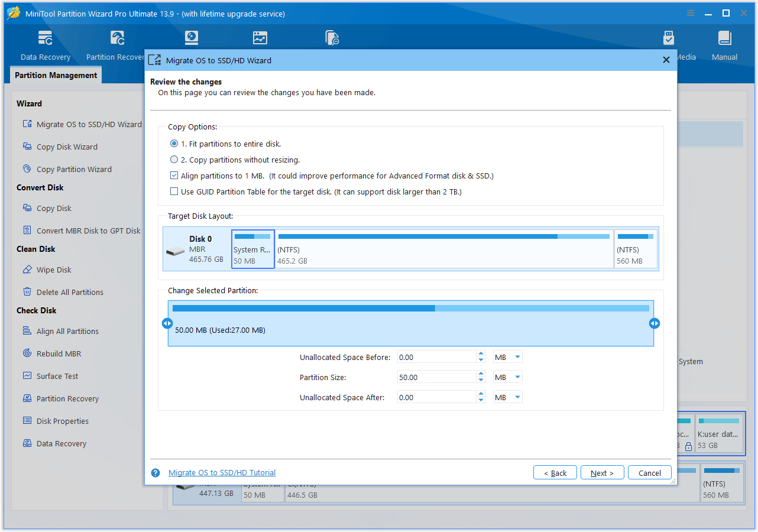Select System Reserved 50 MB target partition
Viewport: 758px width, 532px height.
tap(253, 249)
